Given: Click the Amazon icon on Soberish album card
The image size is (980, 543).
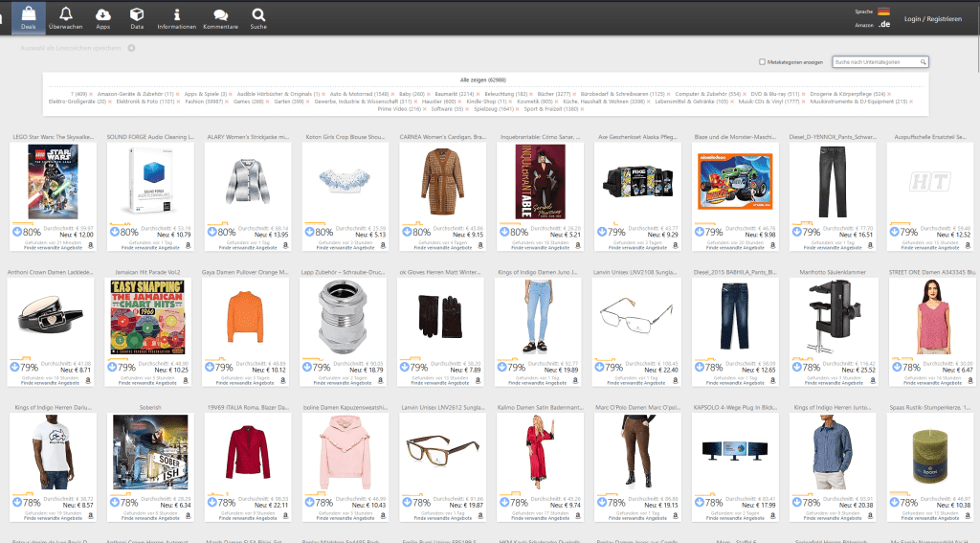Looking at the screenshot, I should click(189, 516).
